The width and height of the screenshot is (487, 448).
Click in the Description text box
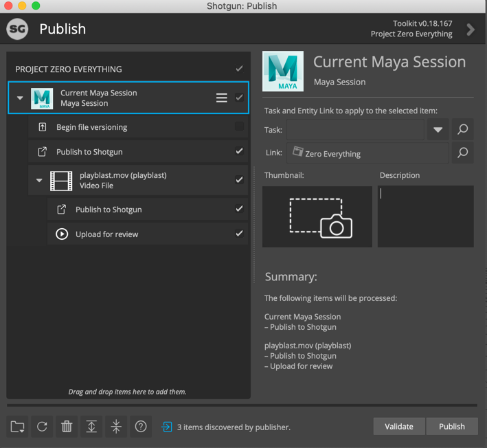pyautogui.click(x=425, y=216)
